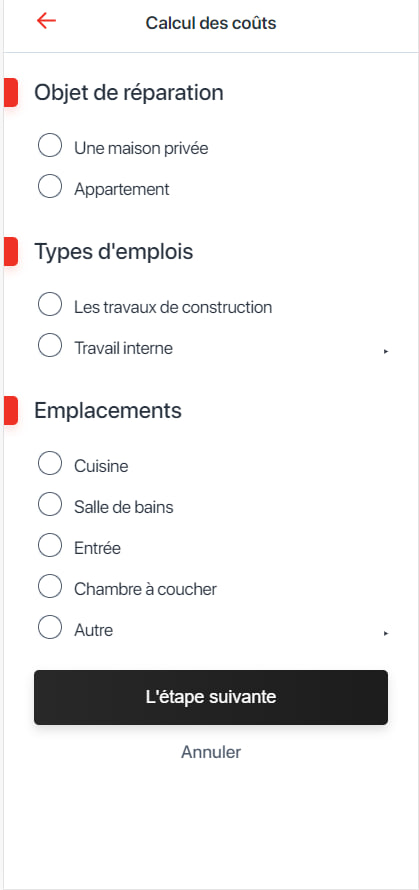
Task: Pick the Travail interne radio button
Action: [50, 345]
